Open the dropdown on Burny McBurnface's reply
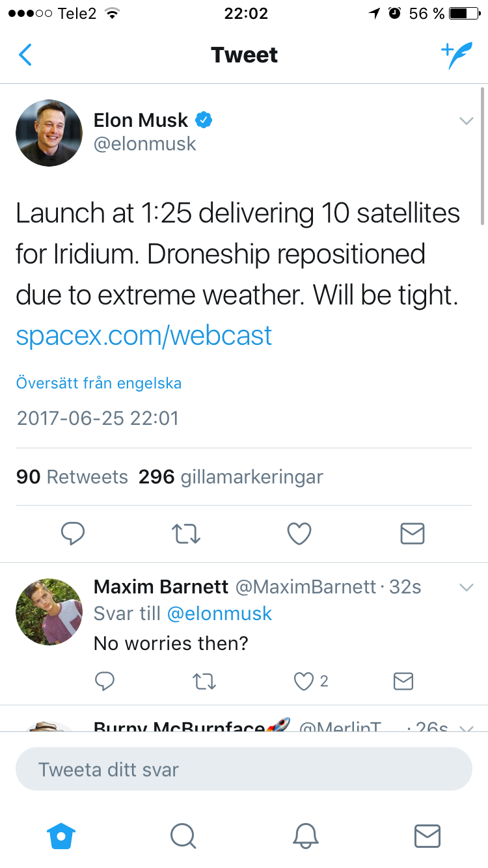This screenshot has width=488, height=868. pyautogui.click(x=466, y=727)
